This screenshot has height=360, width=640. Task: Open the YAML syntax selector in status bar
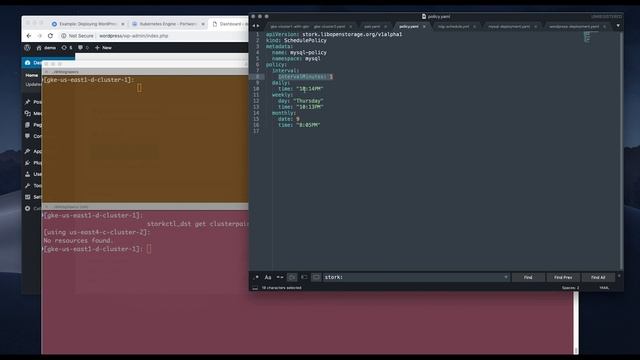[604, 288]
